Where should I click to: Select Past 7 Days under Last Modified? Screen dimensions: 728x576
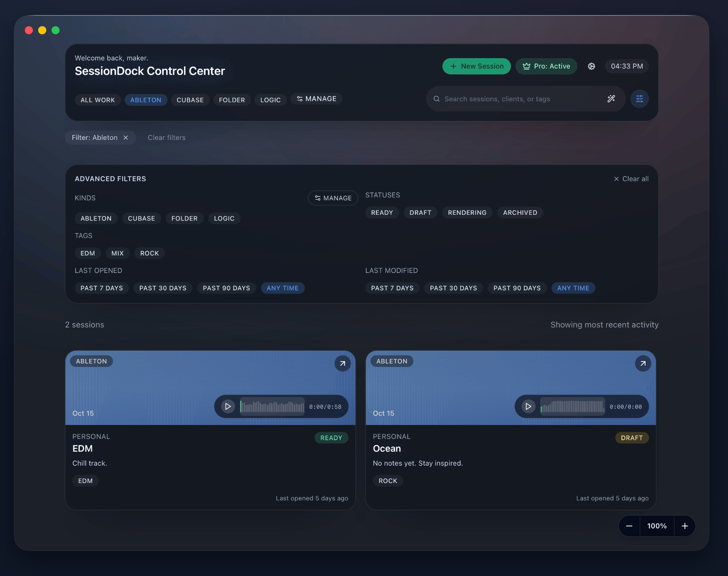click(392, 288)
